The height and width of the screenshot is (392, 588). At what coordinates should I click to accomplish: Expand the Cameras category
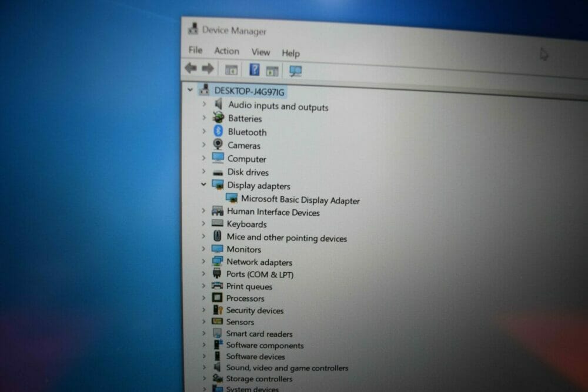coord(203,145)
